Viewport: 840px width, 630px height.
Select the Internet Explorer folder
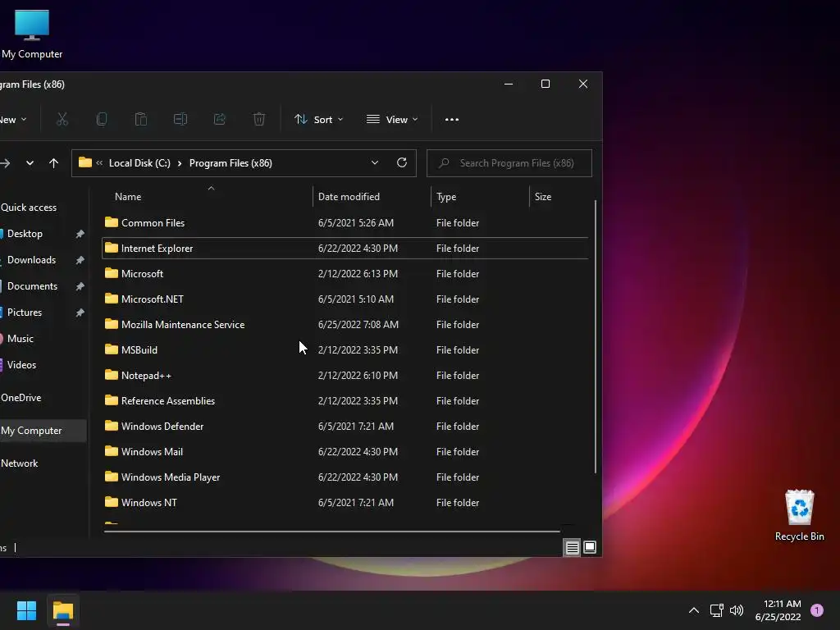[345, 248]
